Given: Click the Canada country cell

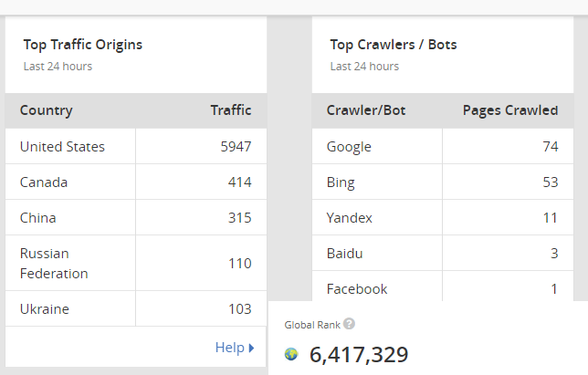Looking at the screenshot, I should (x=70, y=182).
